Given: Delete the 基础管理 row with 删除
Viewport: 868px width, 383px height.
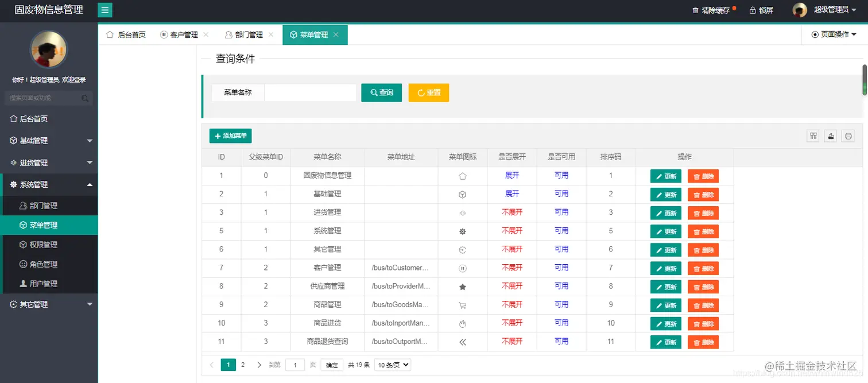Looking at the screenshot, I should [x=703, y=195].
